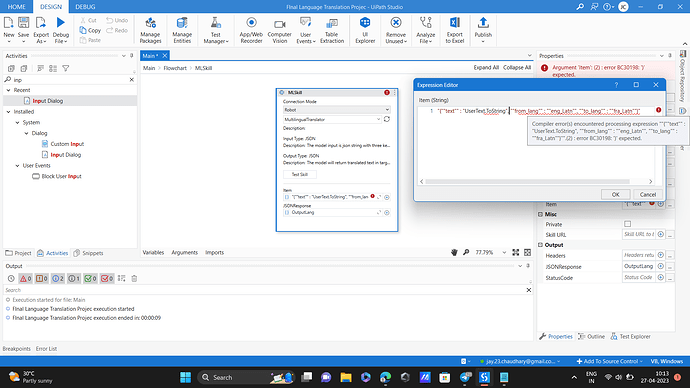690x388 pixels.
Task: Click fit to screen icon
Action: point(516,252)
